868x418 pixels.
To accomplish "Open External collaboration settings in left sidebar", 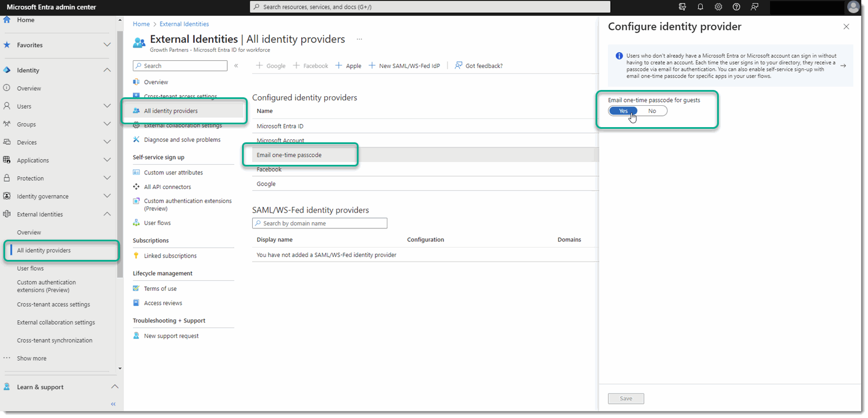I will pyautogui.click(x=56, y=322).
